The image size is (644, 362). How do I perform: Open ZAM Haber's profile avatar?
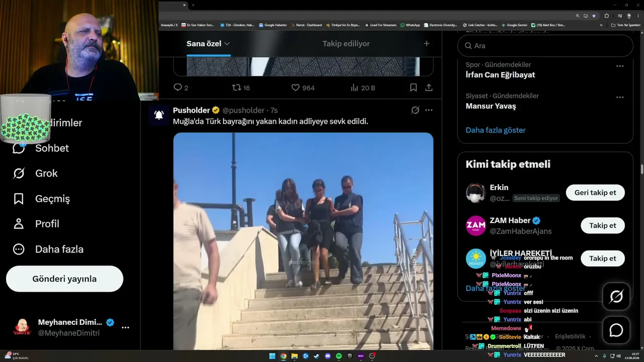[x=475, y=226]
